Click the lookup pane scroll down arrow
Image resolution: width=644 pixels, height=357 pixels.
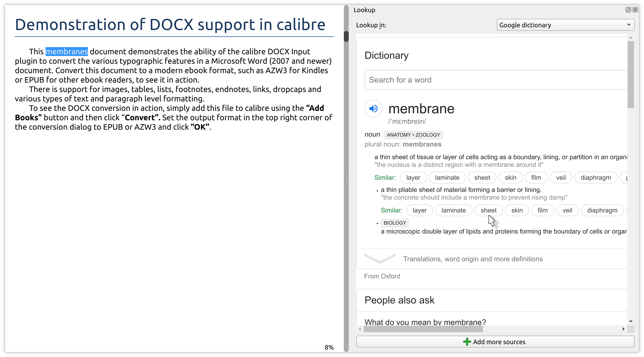click(x=631, y=322)
